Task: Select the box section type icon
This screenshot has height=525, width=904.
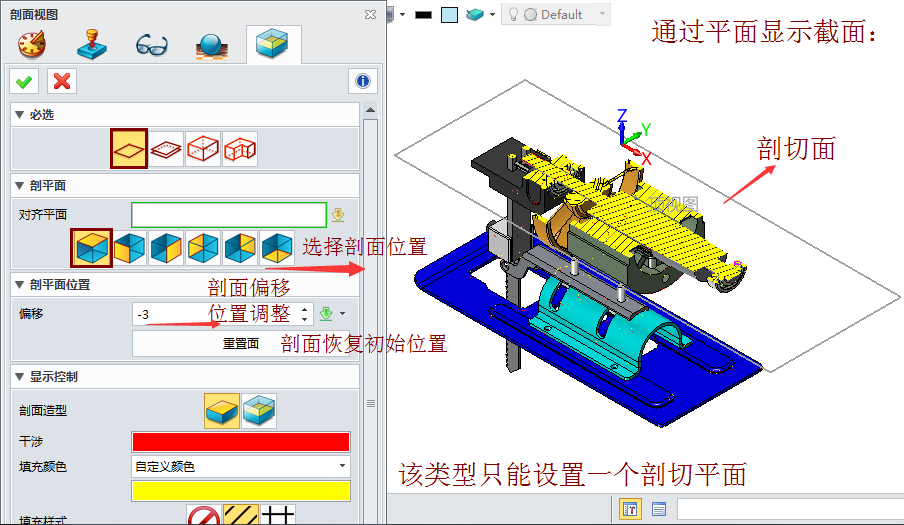Action: pos(203,148)
